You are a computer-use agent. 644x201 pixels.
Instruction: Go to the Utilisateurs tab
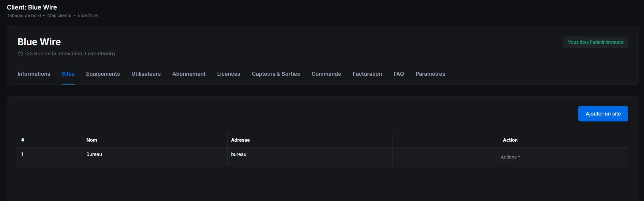pyautogui.click(x=146, y=74)
